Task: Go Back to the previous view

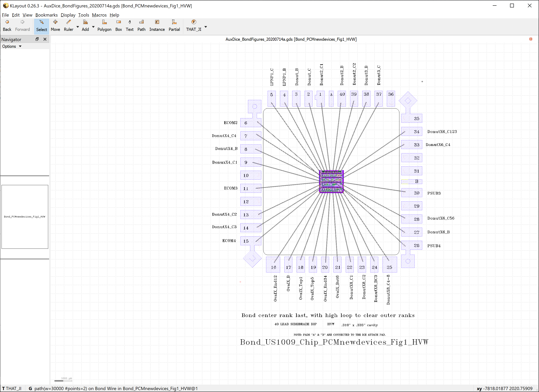Action: (7, 25)
